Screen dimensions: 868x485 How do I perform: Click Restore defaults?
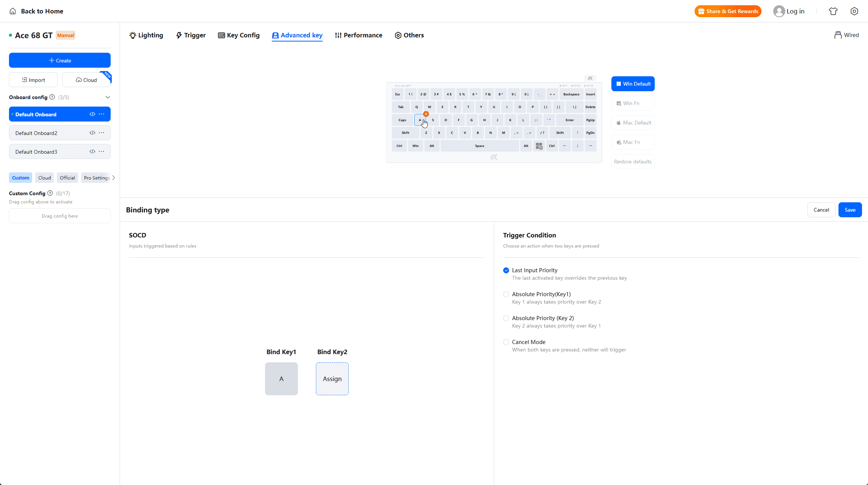click(633, 162)
